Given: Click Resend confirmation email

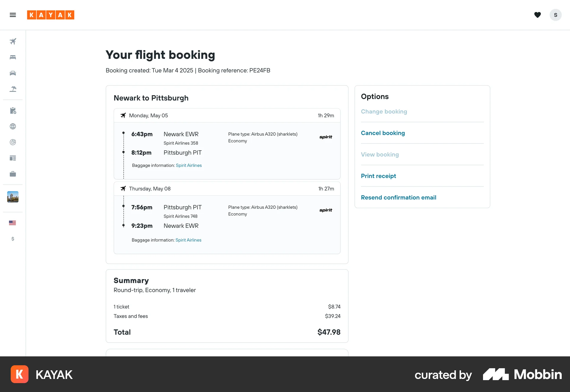Looking at the screenshot, I should point(398,197).
